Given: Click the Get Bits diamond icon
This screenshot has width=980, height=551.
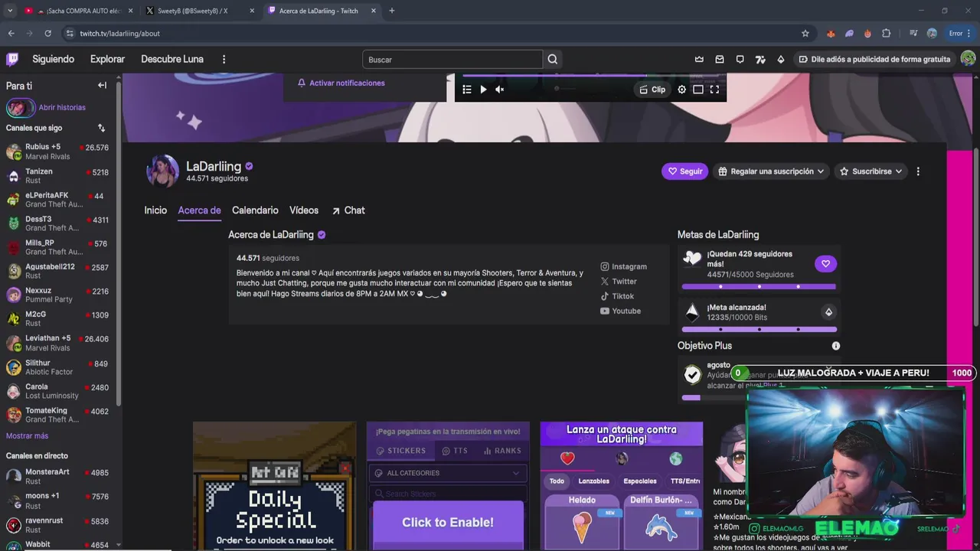Looking at the screenshot, I should coord(780,59).
